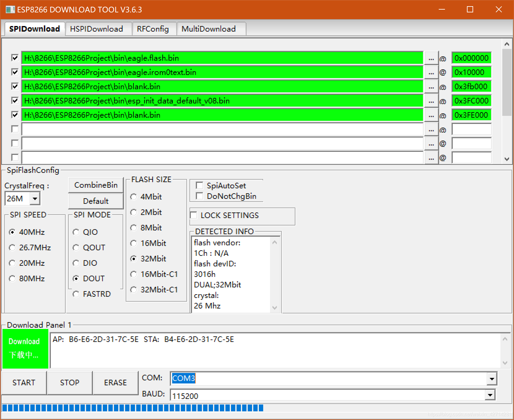Screen dimensions: 514x420
Task: Click the CombineBin button
Action: click(95, 185)
